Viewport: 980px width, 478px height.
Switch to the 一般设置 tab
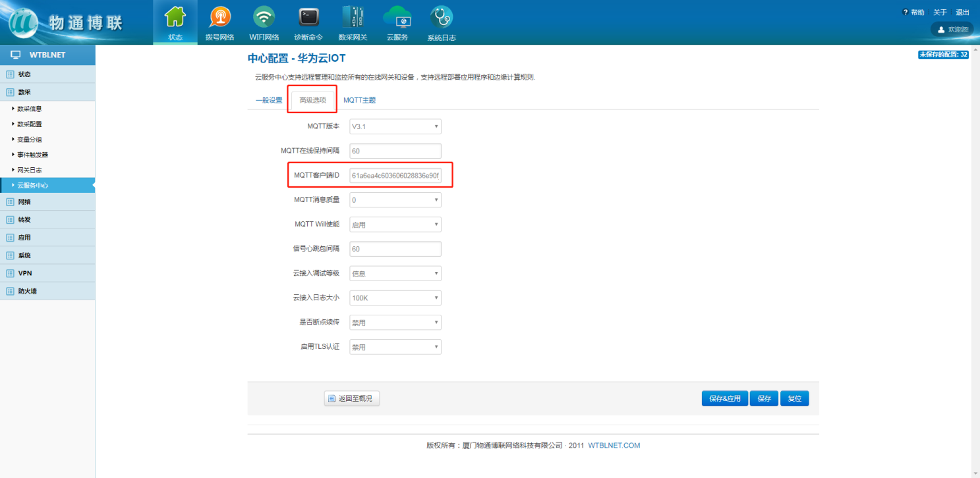(269, 100)
